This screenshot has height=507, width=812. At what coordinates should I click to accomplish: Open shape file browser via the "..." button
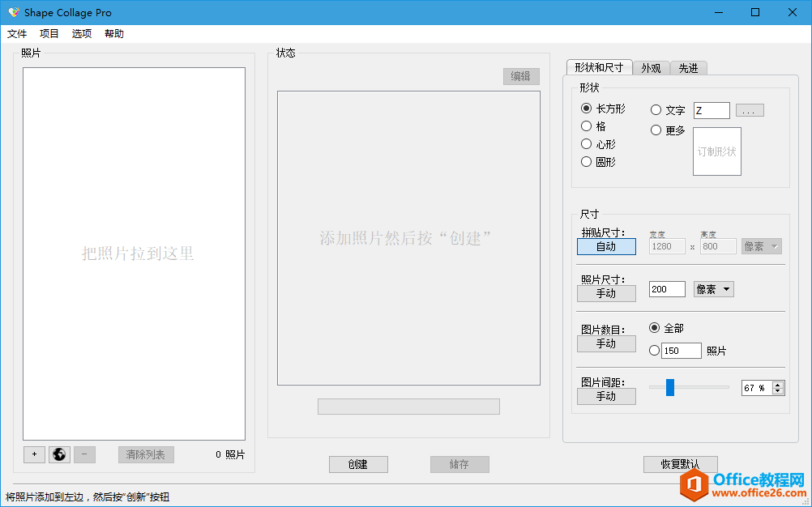tap(749, 110)
